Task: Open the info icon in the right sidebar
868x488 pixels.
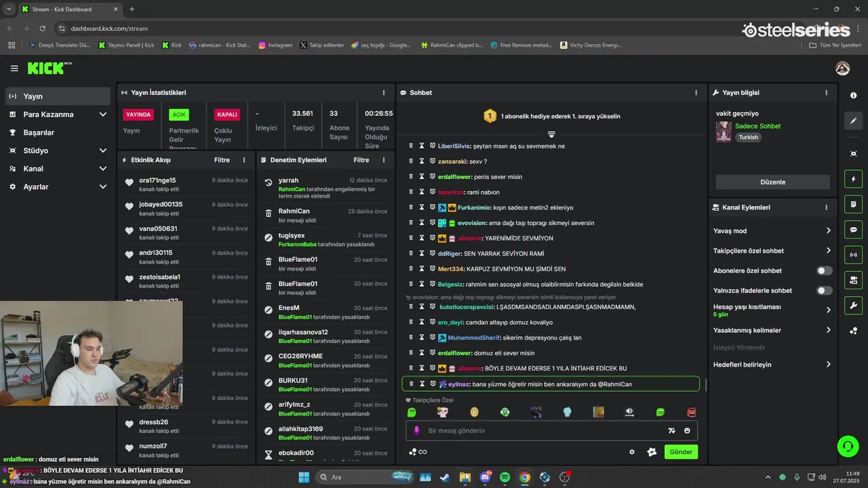Action: [x=853, y=96]
